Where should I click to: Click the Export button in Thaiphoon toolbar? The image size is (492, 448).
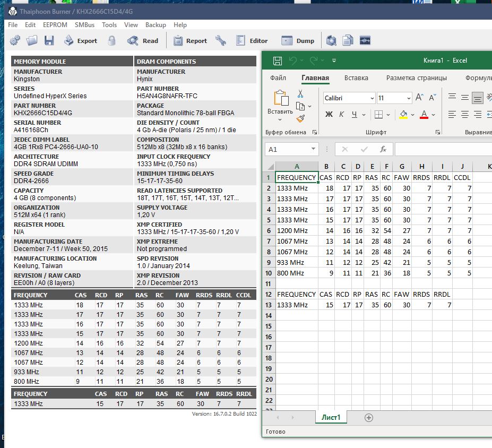click(x=81, y=40)
